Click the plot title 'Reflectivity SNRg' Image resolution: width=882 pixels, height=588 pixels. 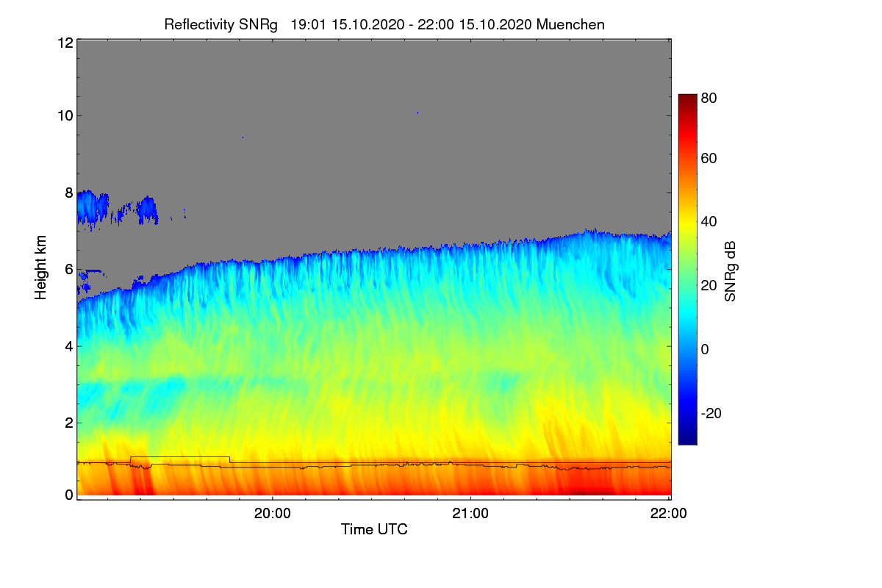[x=221, y=24]
